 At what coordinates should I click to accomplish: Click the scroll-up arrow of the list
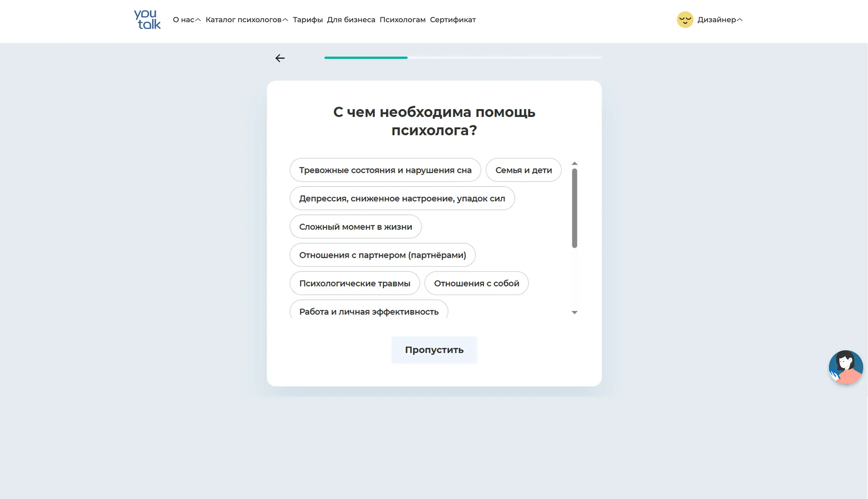[x=575, y=164]
